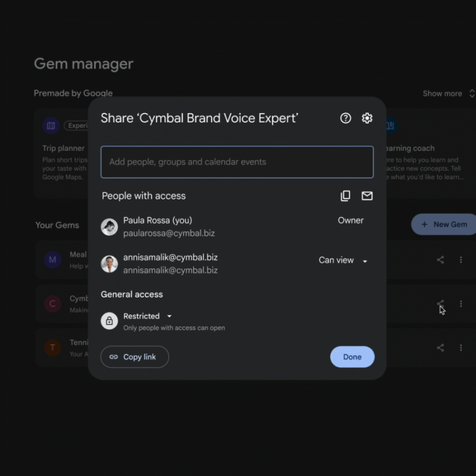Open sharing settings via the gear icon
Screen dimensions: 476x476
(367, 118)
